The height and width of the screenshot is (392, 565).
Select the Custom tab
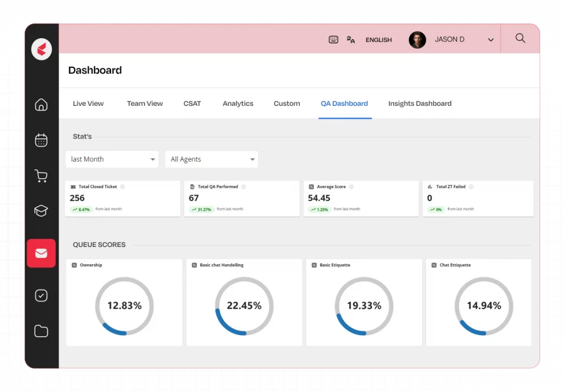click(287, 104)
